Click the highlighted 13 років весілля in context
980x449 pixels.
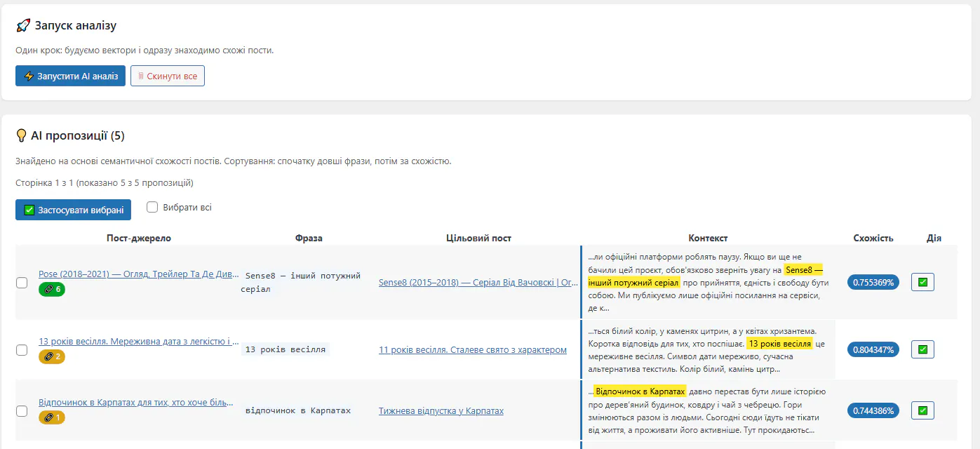(779, 344)
